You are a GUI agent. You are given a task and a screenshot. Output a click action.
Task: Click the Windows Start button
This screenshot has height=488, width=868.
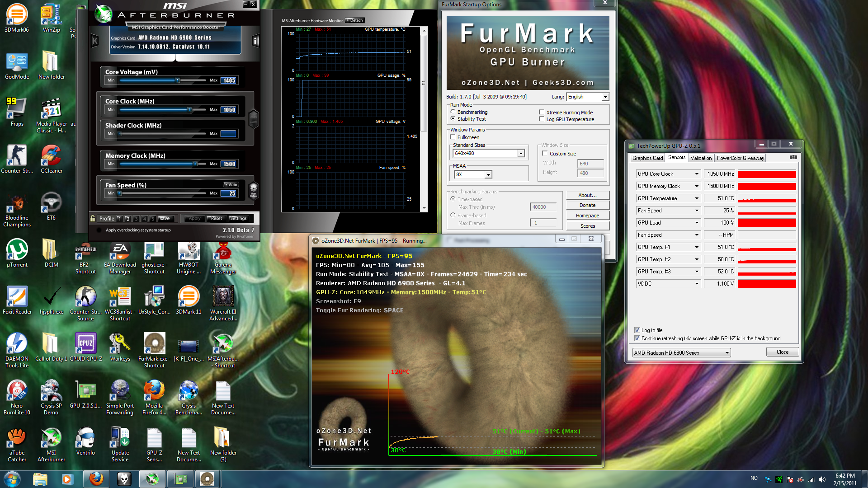pyautogui.click(x=12, y=479)
